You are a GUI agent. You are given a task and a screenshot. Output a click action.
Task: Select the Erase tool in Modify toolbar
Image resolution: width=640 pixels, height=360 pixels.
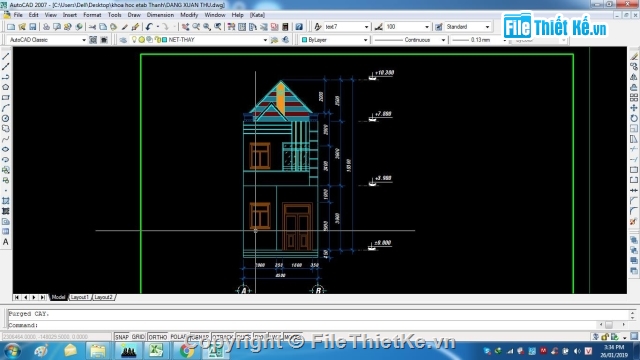(633, 56)
